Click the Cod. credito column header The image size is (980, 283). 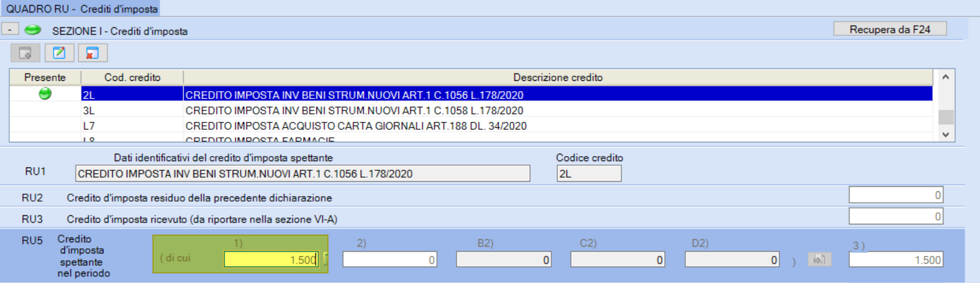(x=132, y=77)
